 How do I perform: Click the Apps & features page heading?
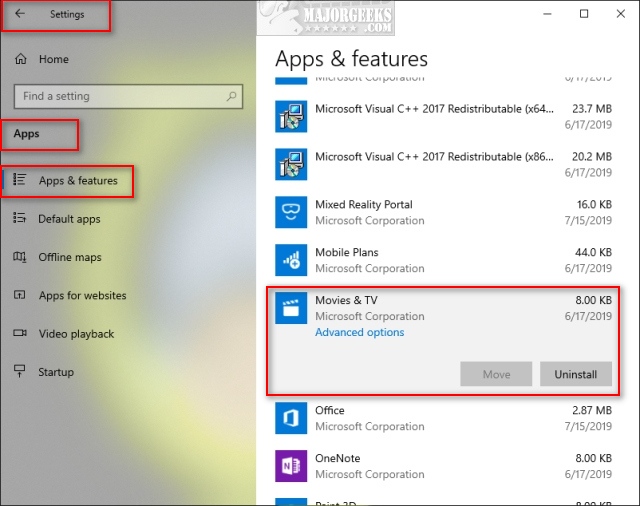tap(351, 59)
